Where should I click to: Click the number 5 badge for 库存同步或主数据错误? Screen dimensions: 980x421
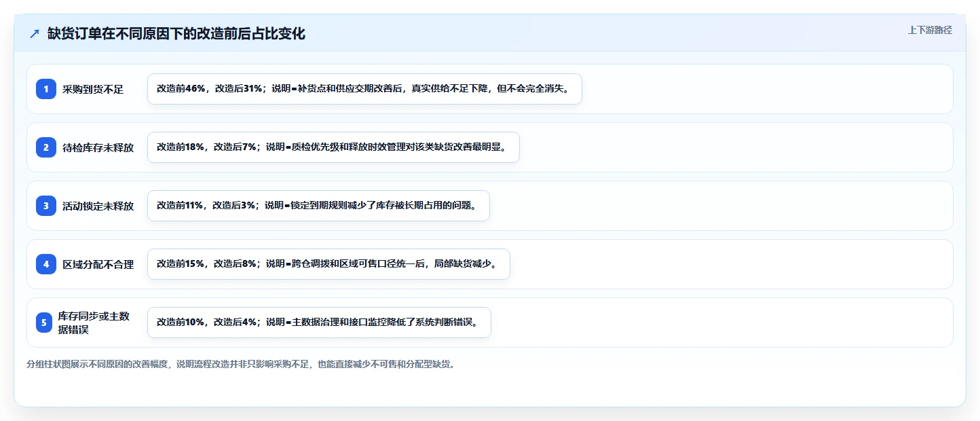44,323
